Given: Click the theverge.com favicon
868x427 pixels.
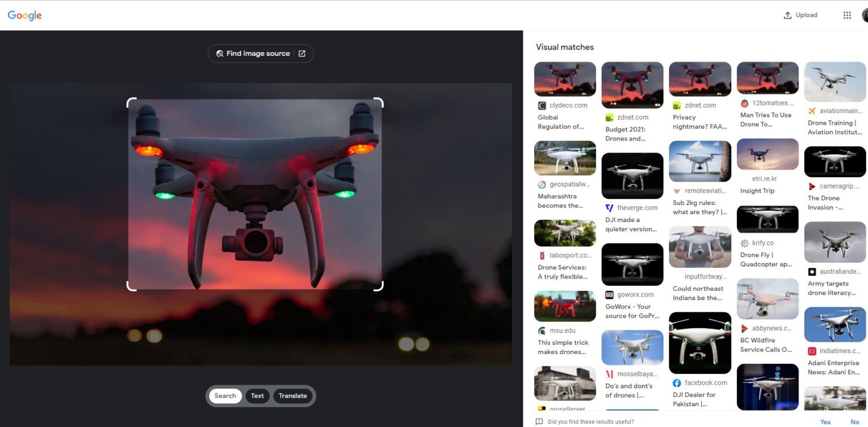Looking at the screenshot, I should click(609, 208).
